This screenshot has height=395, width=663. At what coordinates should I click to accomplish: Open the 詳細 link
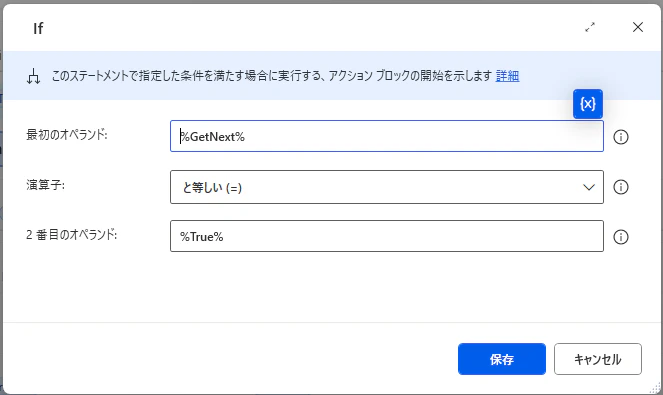[x=507, y=76]
